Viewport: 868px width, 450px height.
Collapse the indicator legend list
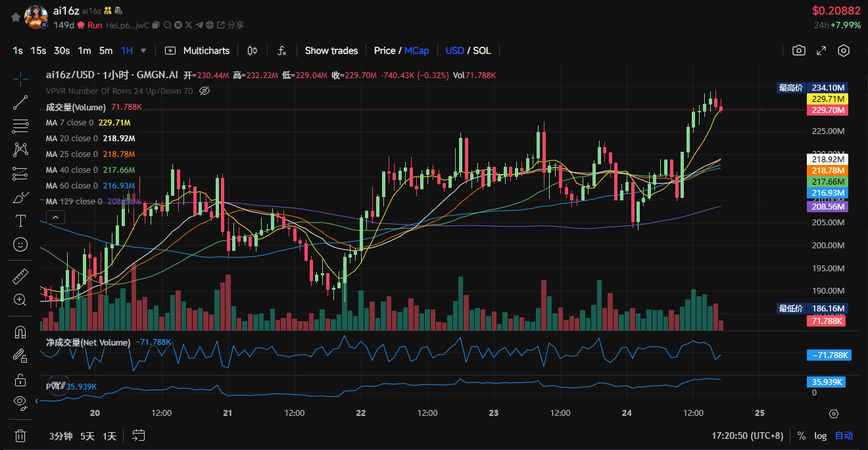55,217
